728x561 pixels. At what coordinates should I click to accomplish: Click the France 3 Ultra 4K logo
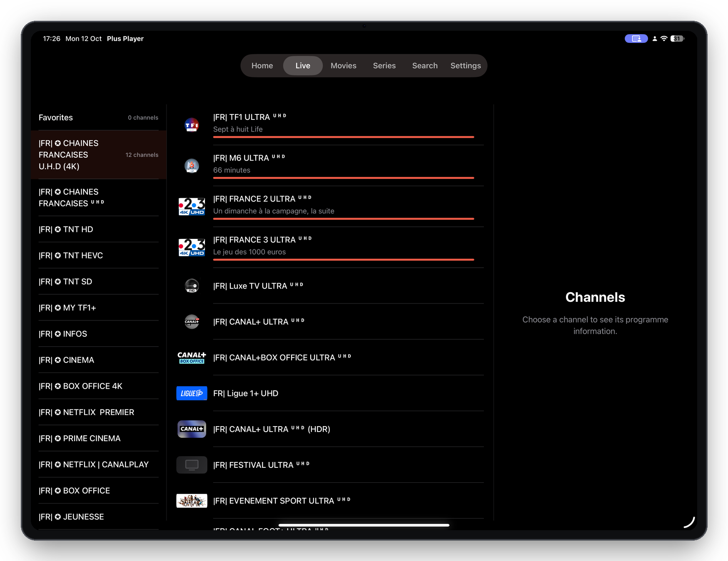tap(192, 247)
